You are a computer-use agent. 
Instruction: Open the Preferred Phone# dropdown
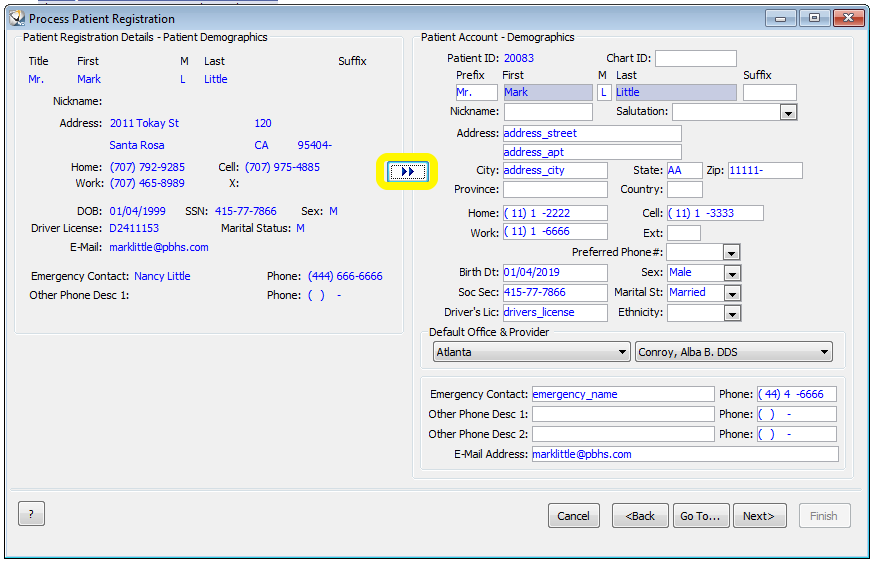pyautogui.click(x=731, y=253)
